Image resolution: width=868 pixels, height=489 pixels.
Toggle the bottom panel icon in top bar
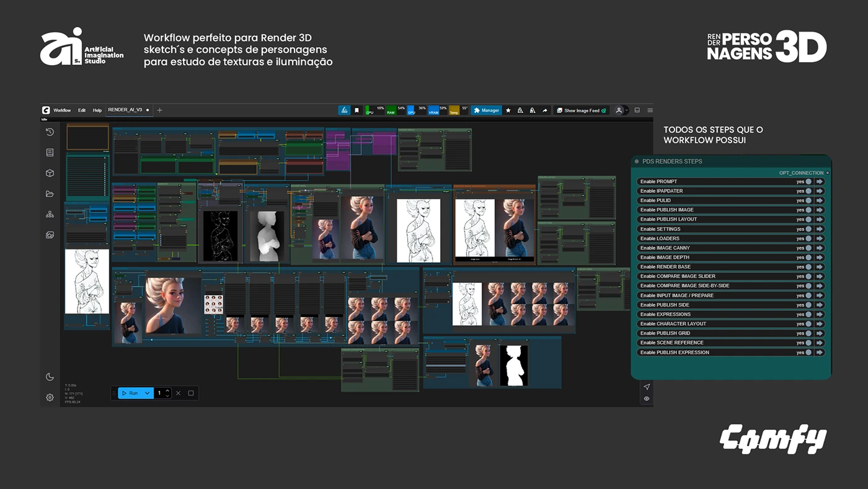(637, 110)
